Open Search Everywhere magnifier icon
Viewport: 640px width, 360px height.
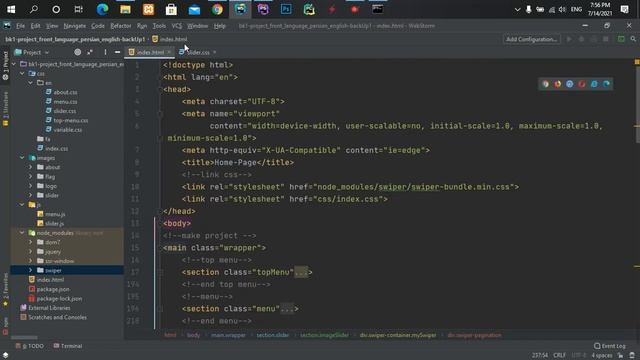[633, 39]
